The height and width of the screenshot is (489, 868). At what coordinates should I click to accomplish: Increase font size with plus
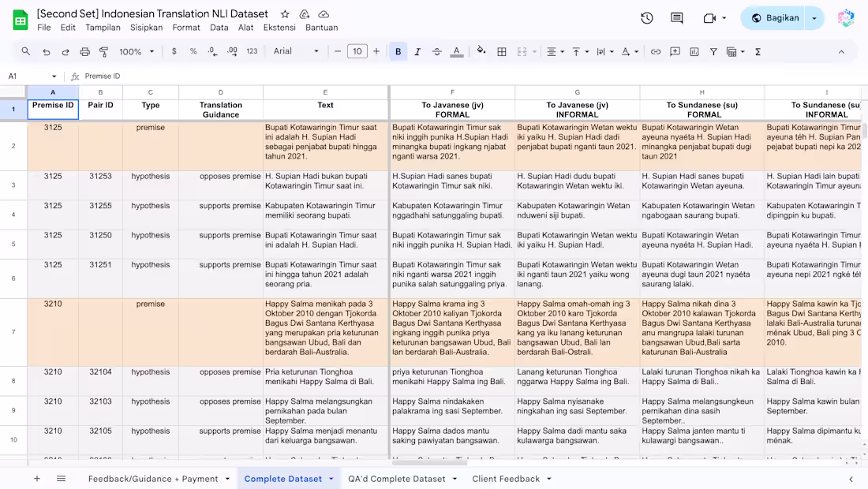pos(376,51)
